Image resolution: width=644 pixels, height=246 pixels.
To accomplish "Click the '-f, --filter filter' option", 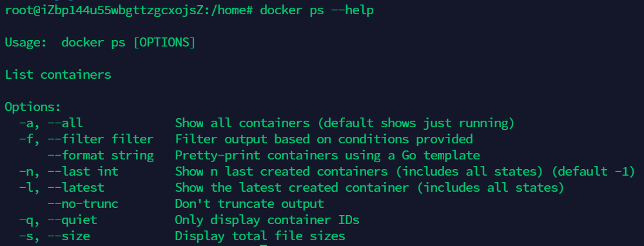I will (x=86, y=139).
